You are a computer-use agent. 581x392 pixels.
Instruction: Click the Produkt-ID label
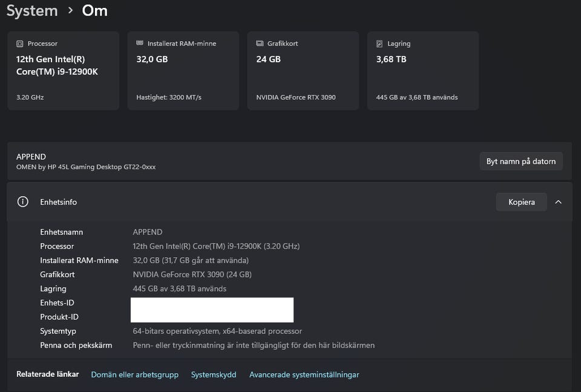point(59,317)
